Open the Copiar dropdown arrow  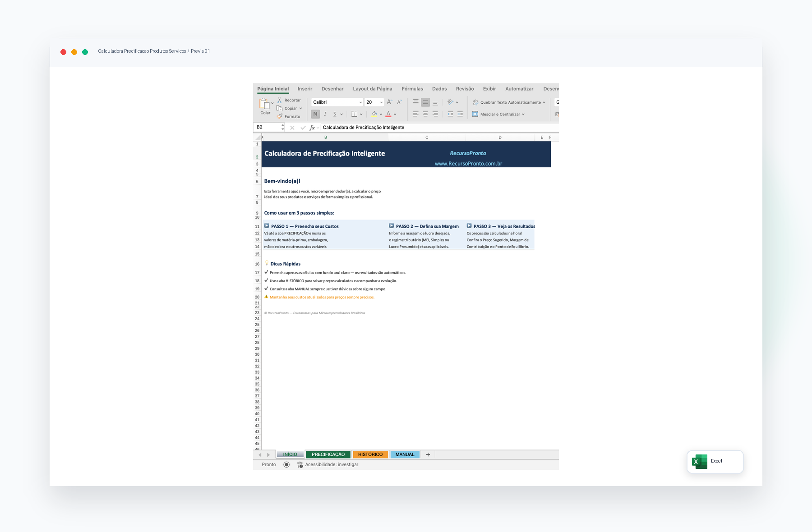(300, 108)
